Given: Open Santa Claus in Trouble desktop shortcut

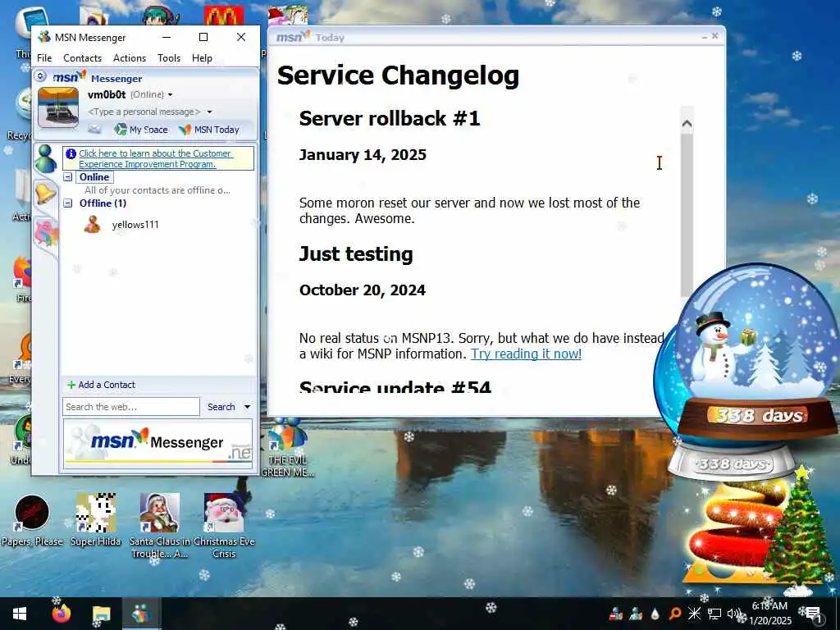Looking at the screenshot, I should (x=159, y=525).
